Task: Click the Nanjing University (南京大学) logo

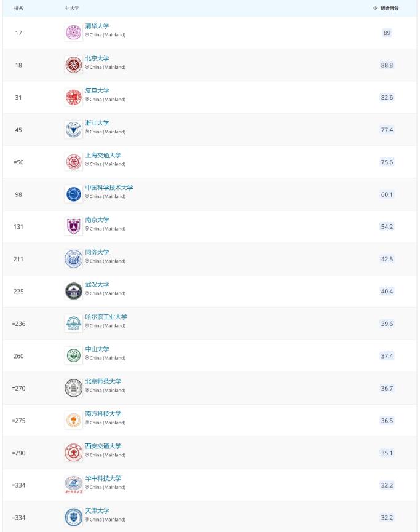Action: point(73,226)
